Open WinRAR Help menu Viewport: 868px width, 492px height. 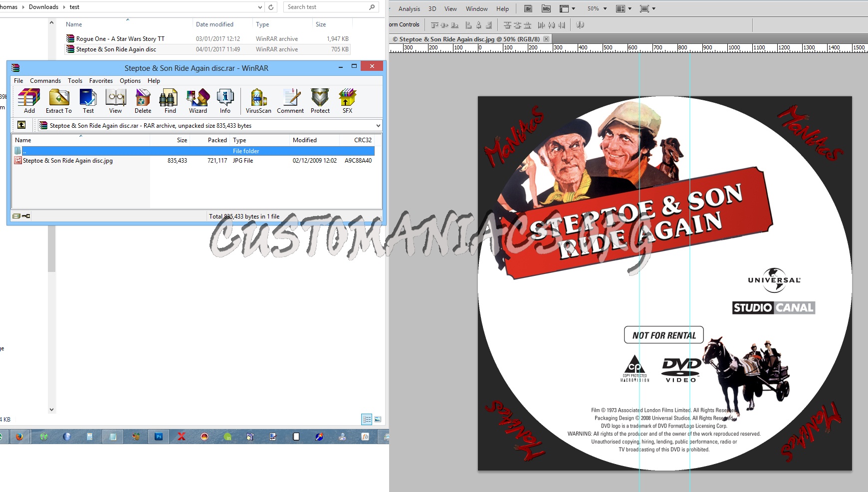pos(154,81)
